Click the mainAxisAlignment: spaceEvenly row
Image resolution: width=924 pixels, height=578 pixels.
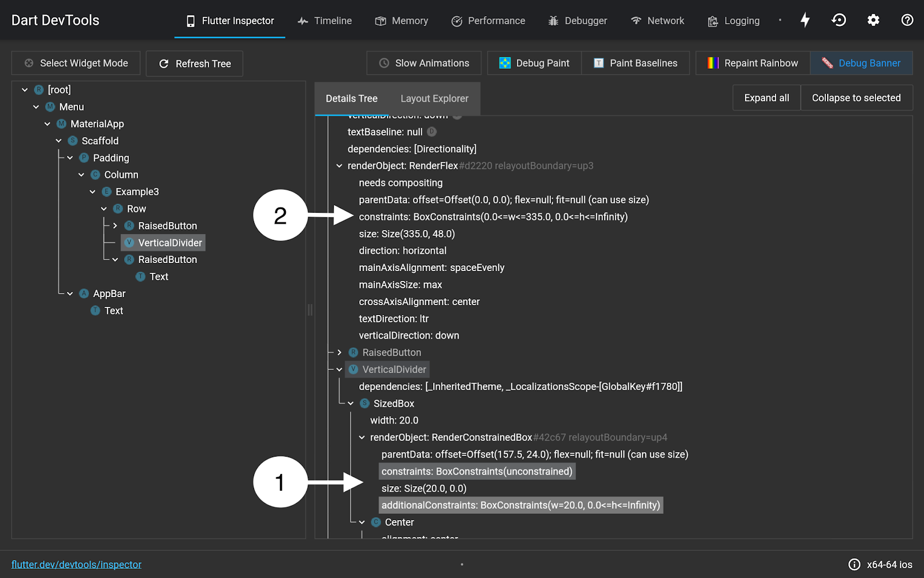pos(431,268)
